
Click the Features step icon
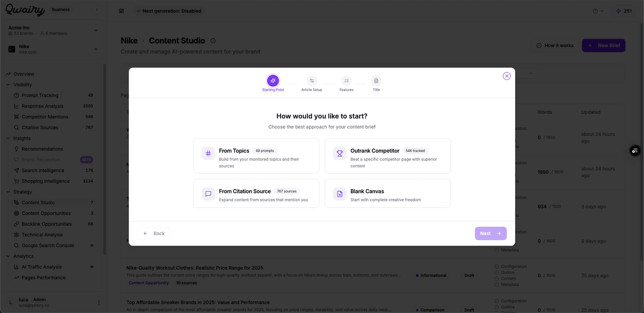[346, 81]
